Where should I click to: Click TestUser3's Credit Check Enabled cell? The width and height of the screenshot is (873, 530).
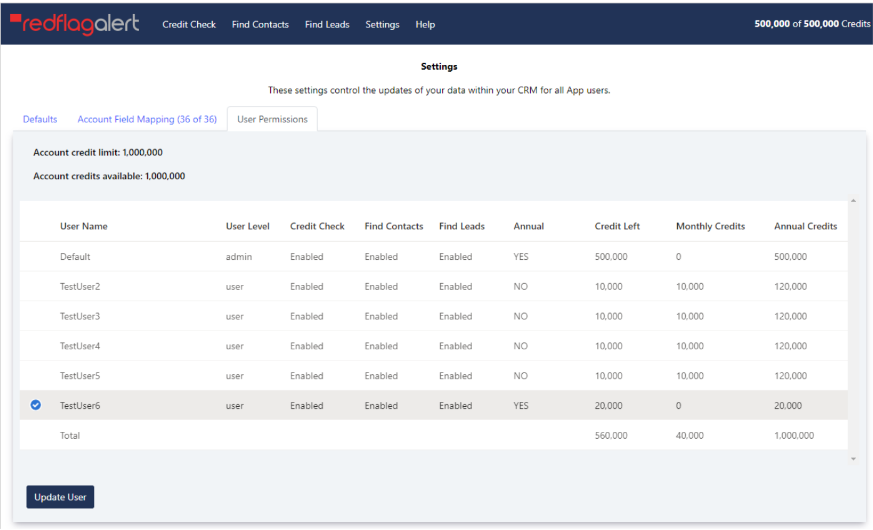307,316
